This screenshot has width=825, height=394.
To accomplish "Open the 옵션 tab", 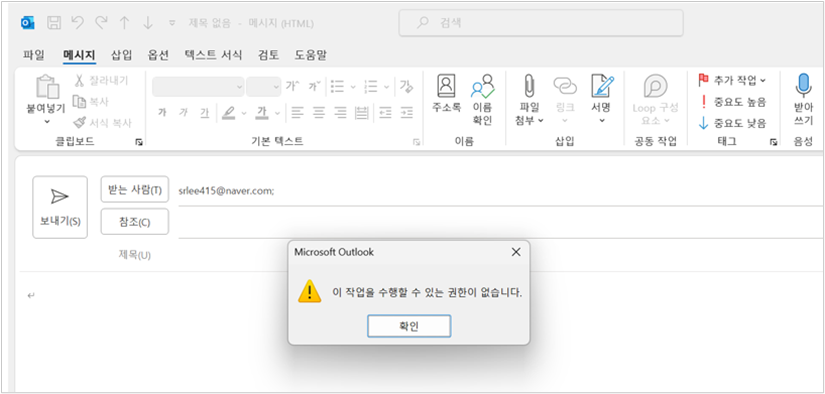I will pos(158,55).
